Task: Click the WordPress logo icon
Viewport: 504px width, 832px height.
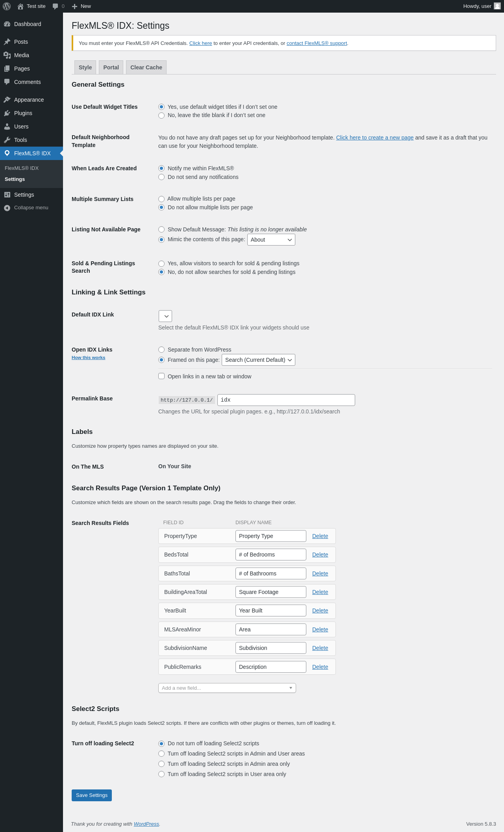Action: click(7, 6)
